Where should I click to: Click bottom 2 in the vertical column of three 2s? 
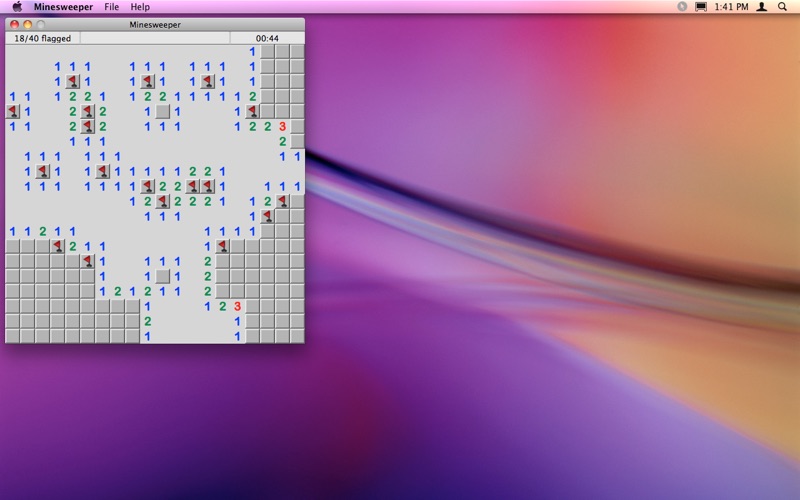pyautogui.click(x=207, y=291)
